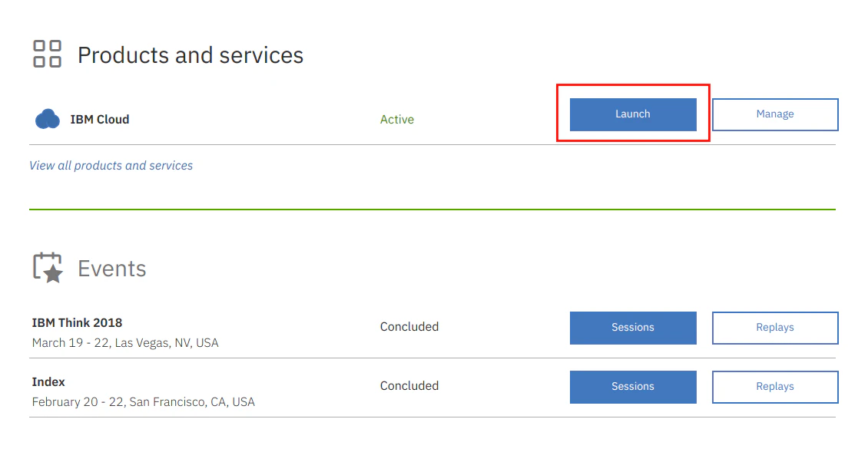Viewport: 868px width, 462px height.
Task: Click the 'Events' section heading
Action: coord(112,269)
